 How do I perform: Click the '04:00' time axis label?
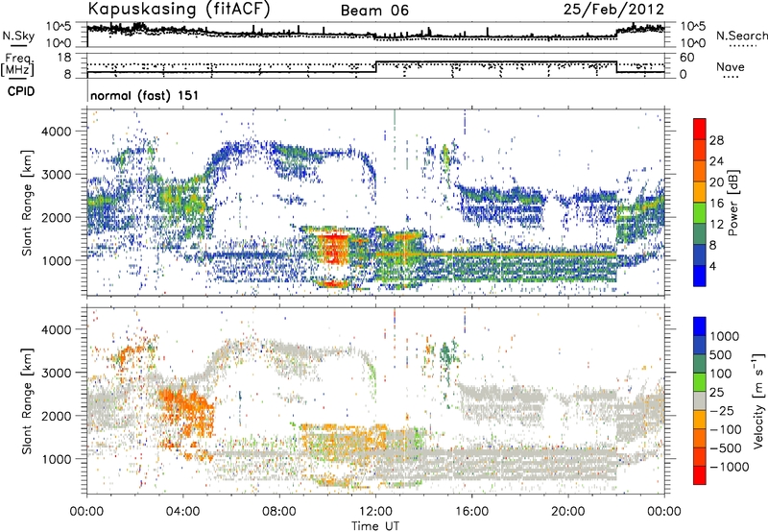click(x=182, y=512)
